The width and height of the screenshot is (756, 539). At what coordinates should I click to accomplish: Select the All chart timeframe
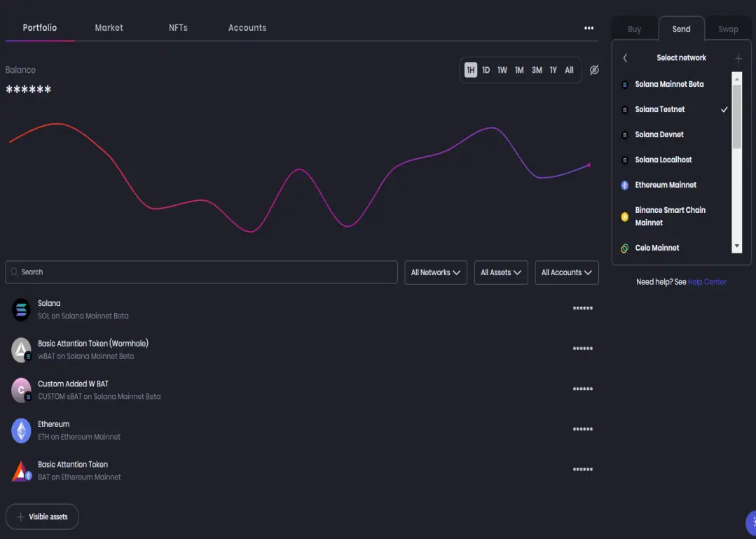click(x=569, y=70)
